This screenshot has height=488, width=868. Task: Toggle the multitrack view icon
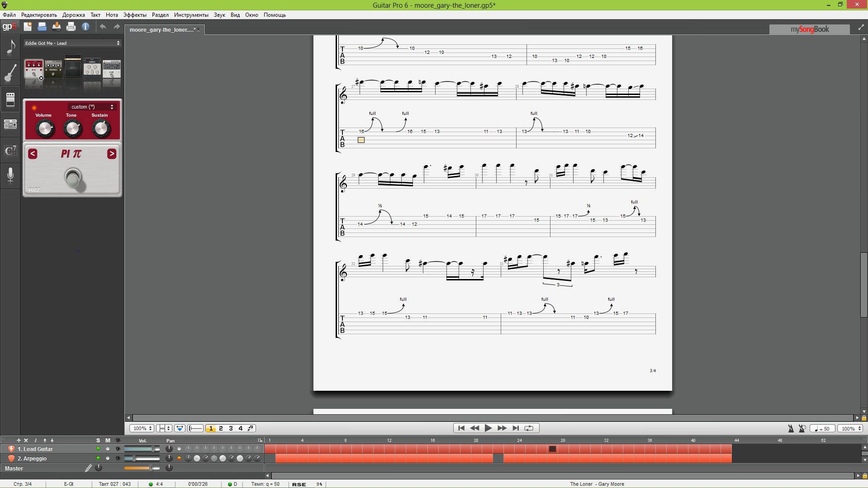click(x=180, y=428)
